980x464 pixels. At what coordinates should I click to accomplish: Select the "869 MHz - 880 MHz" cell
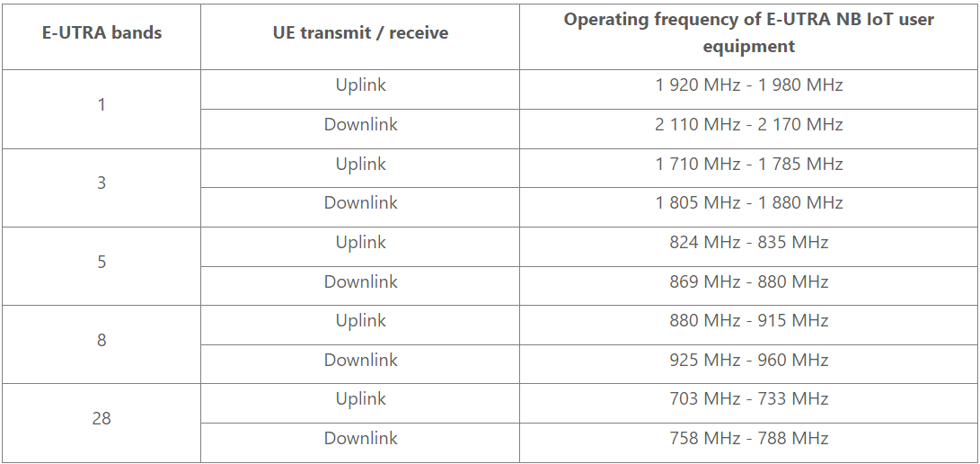tap(748, 281)
